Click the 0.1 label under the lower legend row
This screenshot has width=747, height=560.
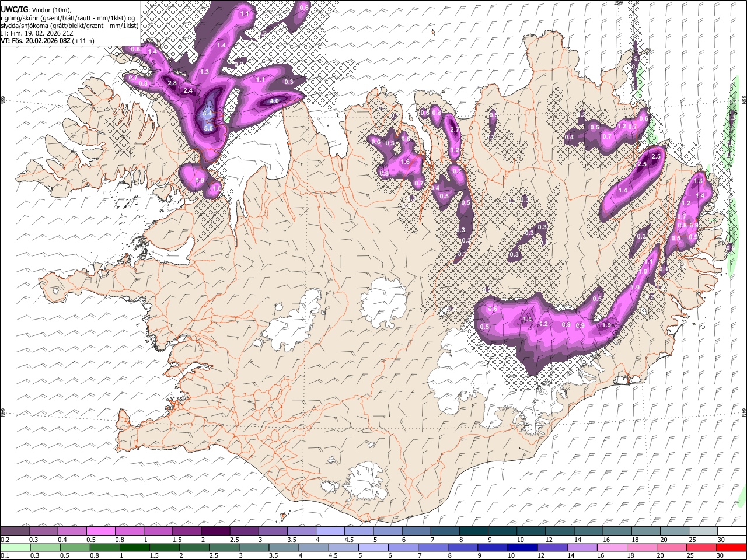(5, 556)
